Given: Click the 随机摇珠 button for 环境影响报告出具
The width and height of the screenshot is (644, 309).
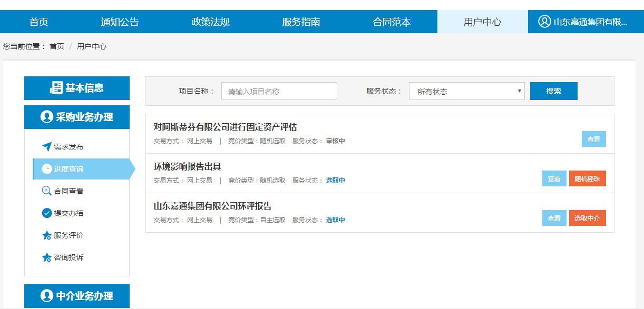Looking at the screenshot, I should pyautogui.click(x=587, y=179).
